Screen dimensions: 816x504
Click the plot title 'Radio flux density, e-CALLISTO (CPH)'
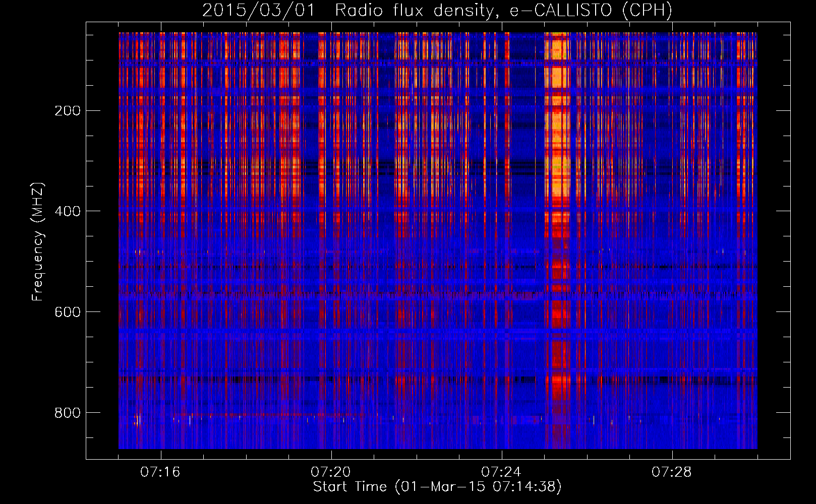[x=503, y=11]
